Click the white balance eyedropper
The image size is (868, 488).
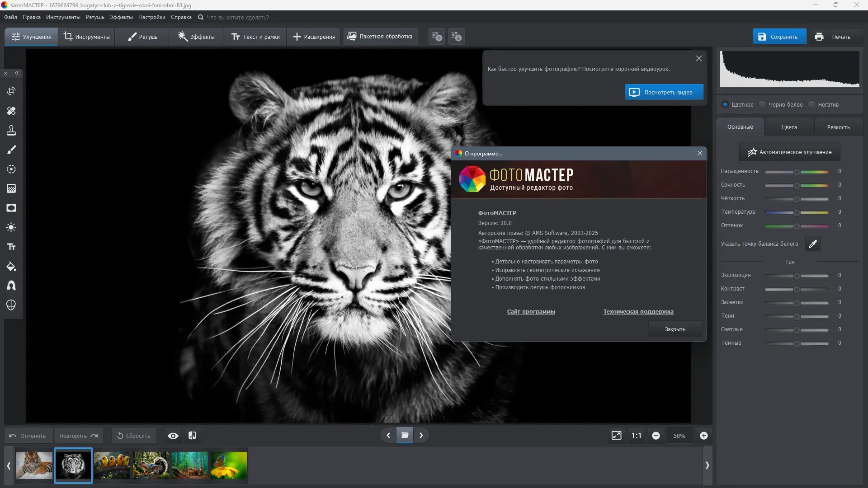point(812,244)
